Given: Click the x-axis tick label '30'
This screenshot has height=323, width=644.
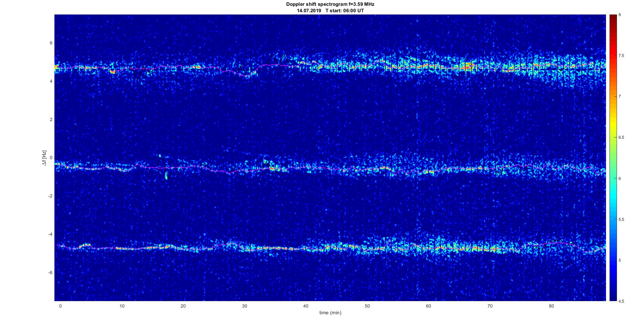Looking at the screenshot, I should coord(244,306).
